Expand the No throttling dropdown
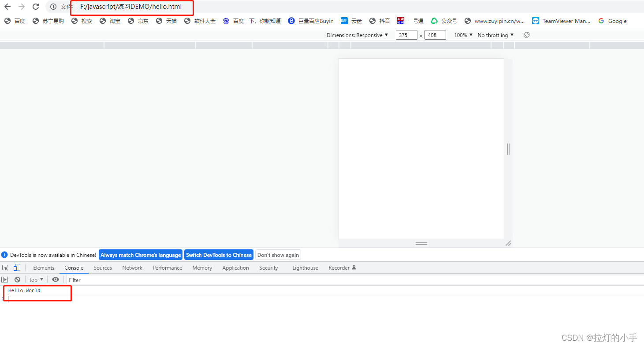Image resolution: width=644 pixels, height=346 pixels. coord(495,35)
